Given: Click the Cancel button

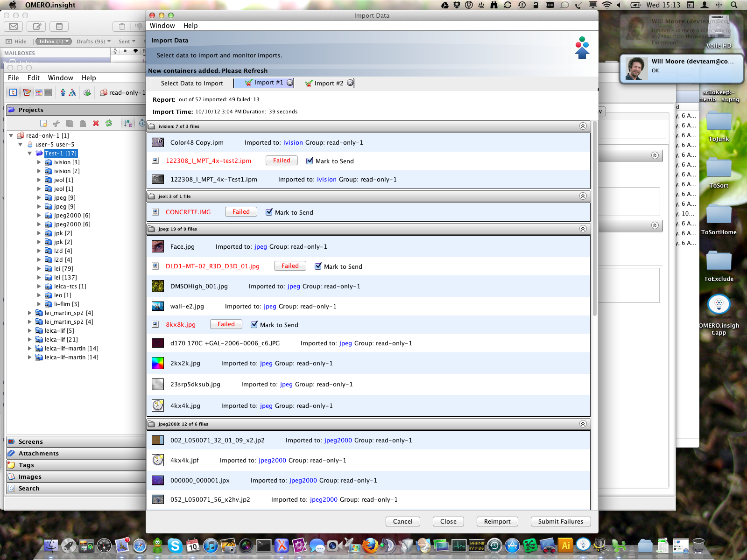Looking at the screenshot, I should (402, 521).
